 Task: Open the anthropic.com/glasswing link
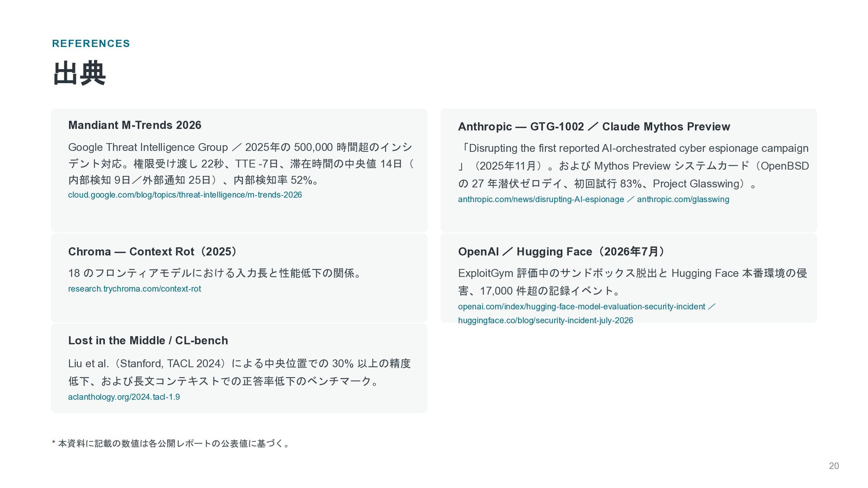683,199
